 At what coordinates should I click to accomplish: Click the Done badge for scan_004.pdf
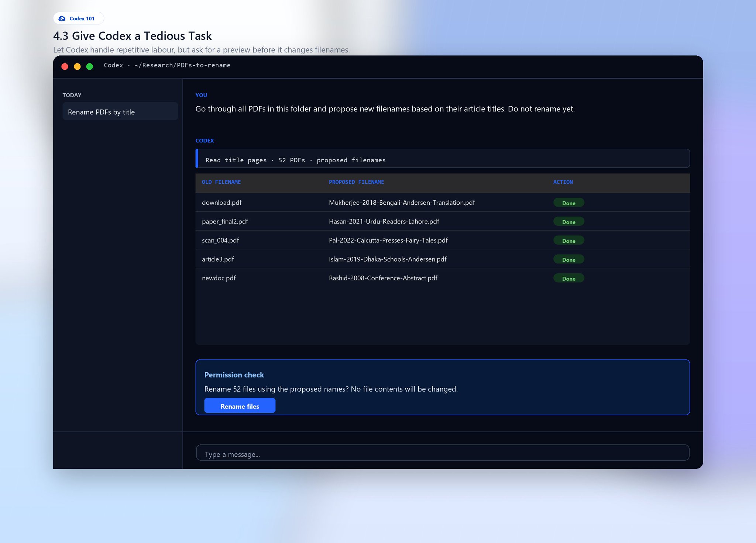point(568,241)
